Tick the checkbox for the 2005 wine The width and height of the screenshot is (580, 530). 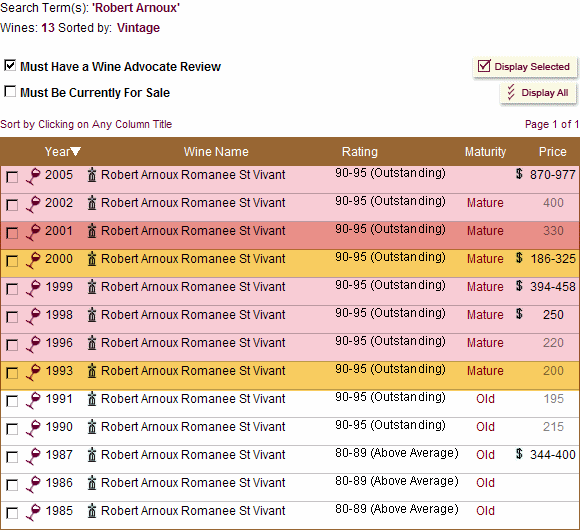tap(12, 177)
